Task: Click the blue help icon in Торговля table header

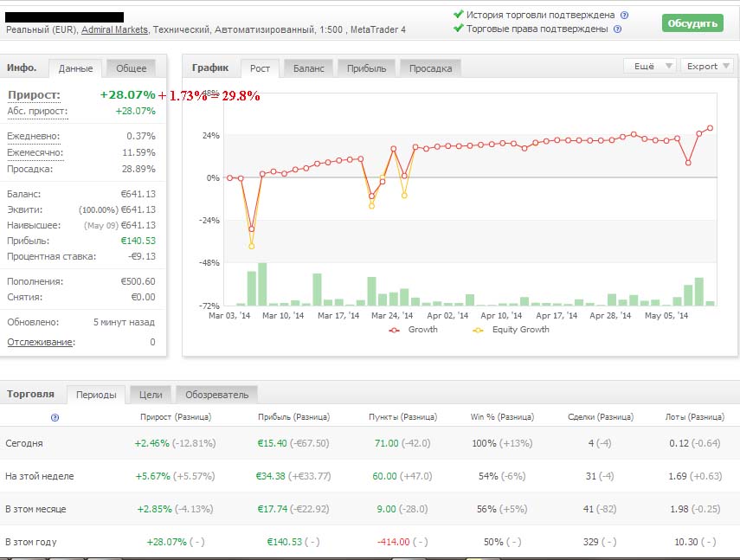Action: coord(55,417)
